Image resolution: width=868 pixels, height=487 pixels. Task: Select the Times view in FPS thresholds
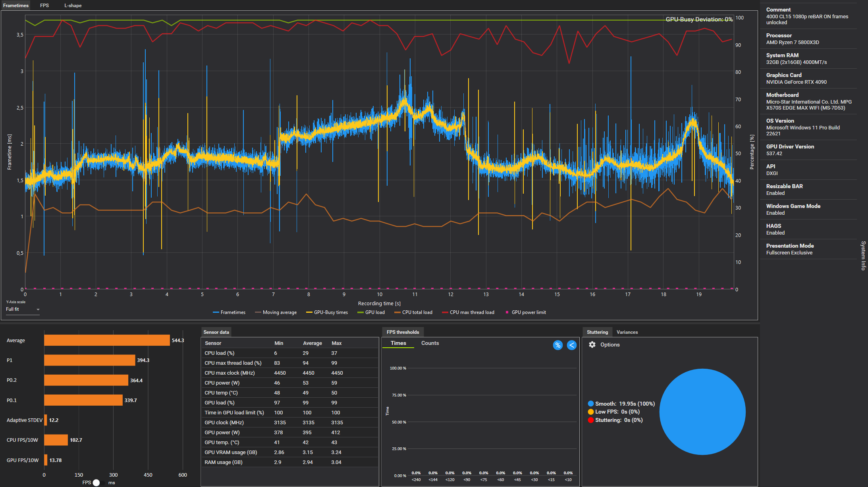(398, 343)
